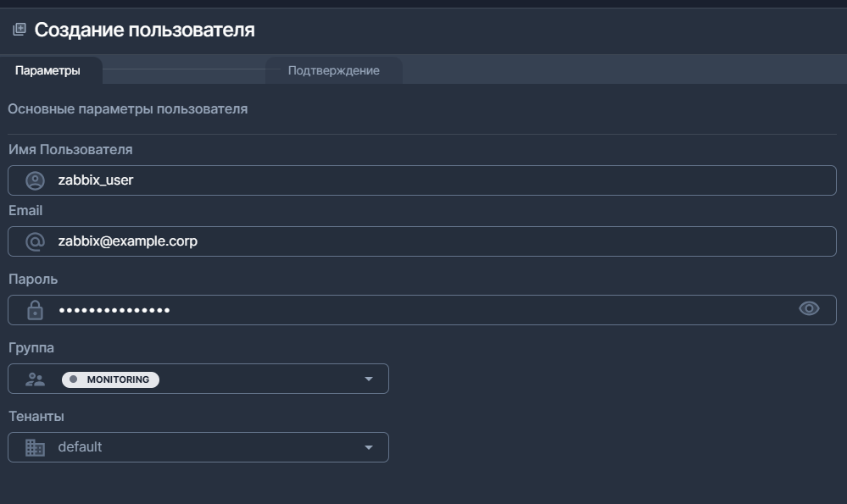Expand the Тенанты dropdown arrow
The width and height of the screenshot is (847, 504).
[368, 447]
